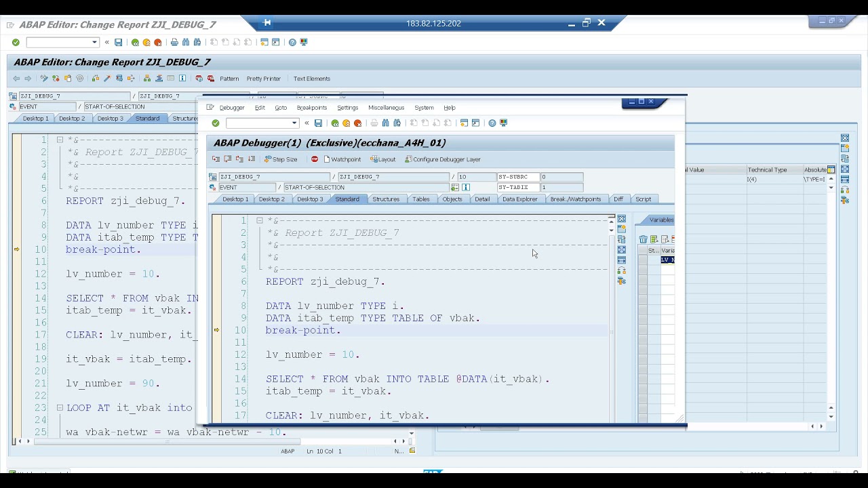Click the New Tool icon beside debugger source

[x=621, y=229]
